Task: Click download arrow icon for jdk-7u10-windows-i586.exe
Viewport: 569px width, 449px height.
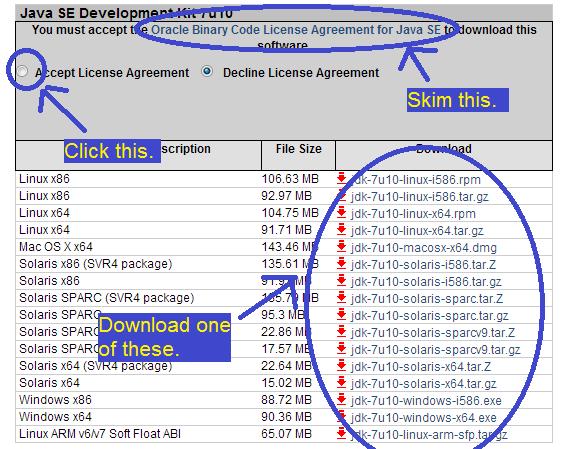Action: pos(341,400)
